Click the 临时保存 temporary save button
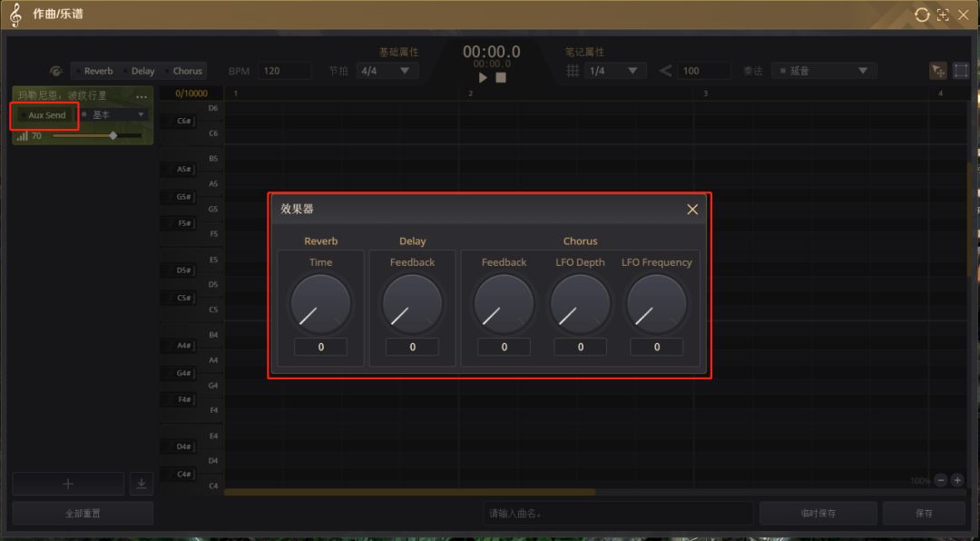 (818, 514)
